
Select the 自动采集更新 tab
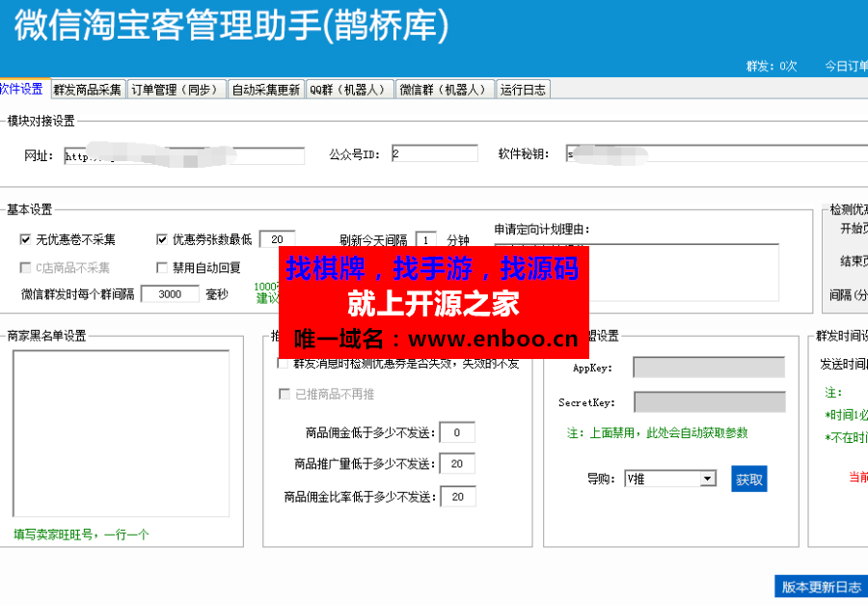click(266, 90)
